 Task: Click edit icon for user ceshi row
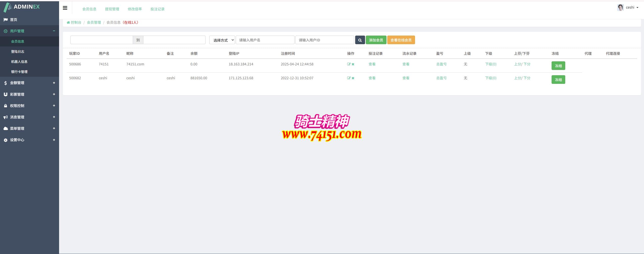point(349,78)
